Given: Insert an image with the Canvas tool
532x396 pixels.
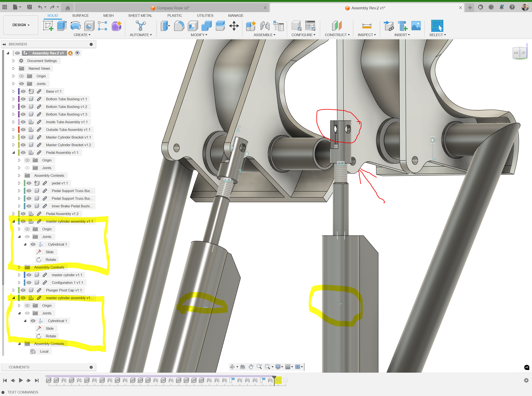Looking at the screenshot, I should click(x=416, y=26).
